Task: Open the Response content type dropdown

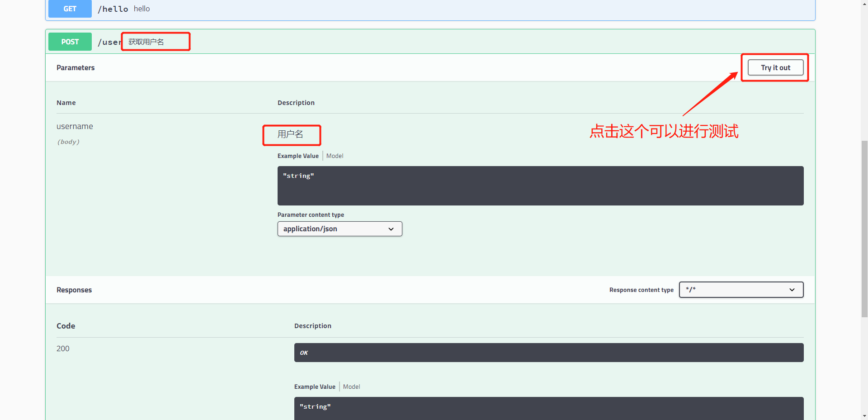Action: (741, 290)
